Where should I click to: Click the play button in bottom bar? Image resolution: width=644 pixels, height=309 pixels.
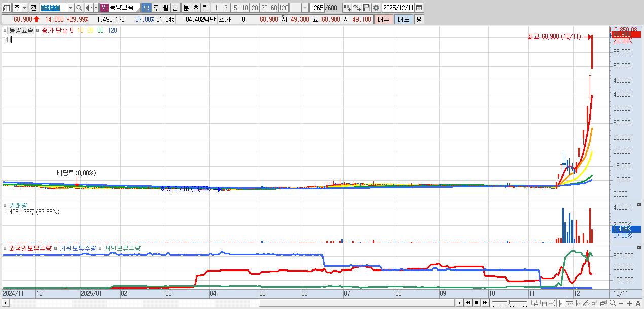coord(460,303)
